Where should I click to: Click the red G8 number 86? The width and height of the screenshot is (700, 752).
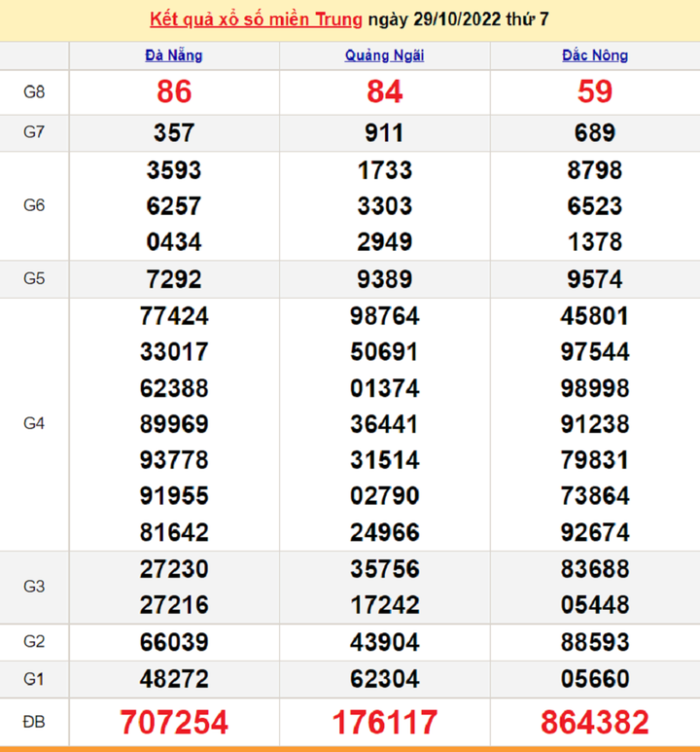174,92
